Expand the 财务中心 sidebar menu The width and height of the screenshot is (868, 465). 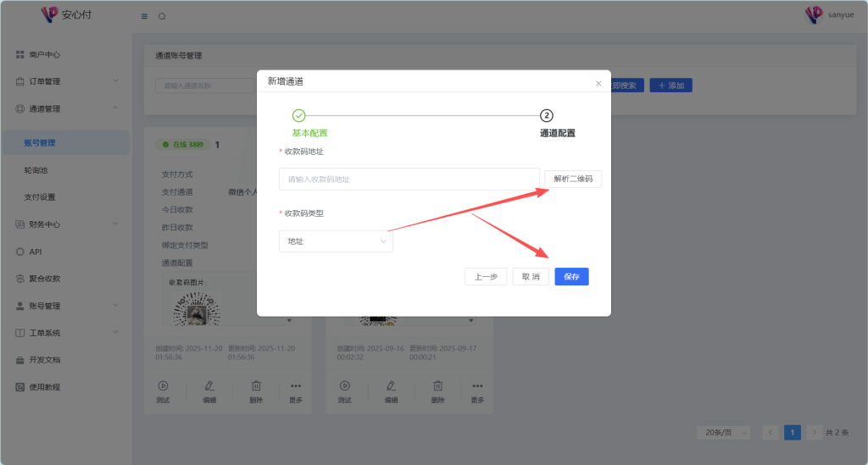pos(66,224)
